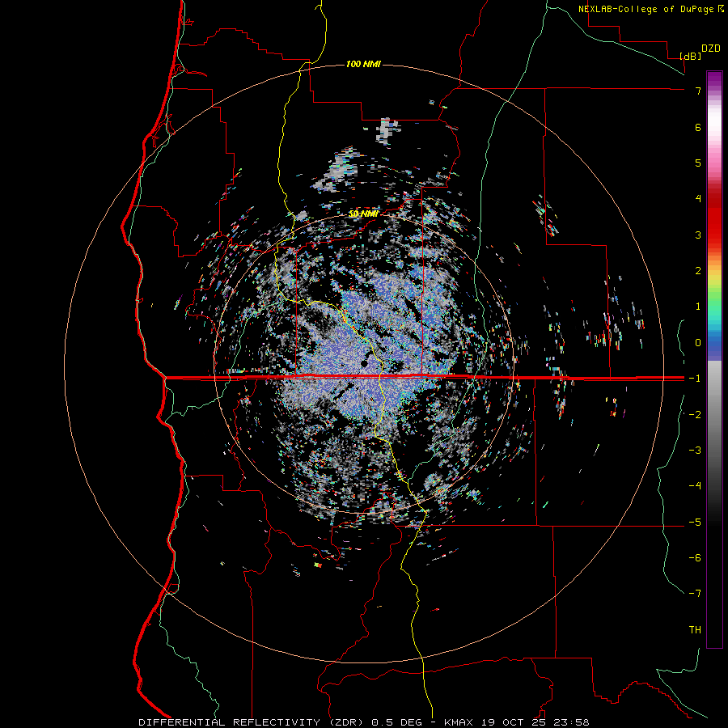Click the 23:58 timestamp in caption
The width and height of the screenshot is (728, 728).
pyautogui.click(x=572, y=722)
